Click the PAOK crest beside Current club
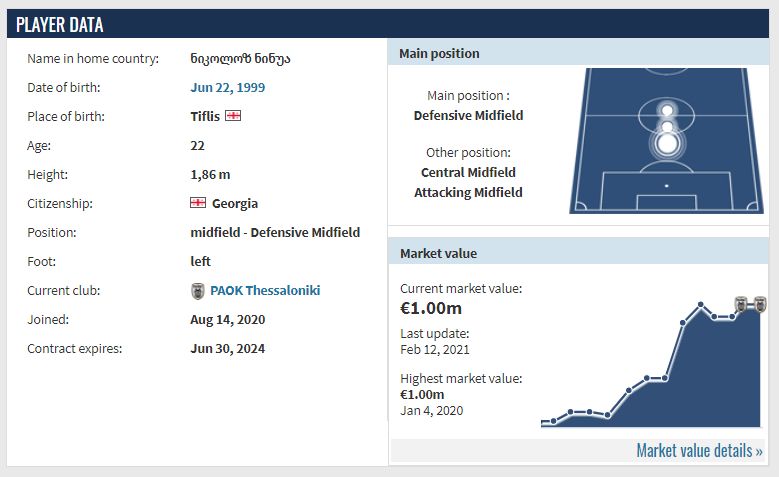The image size is (779, 477). tap(198, 291)
